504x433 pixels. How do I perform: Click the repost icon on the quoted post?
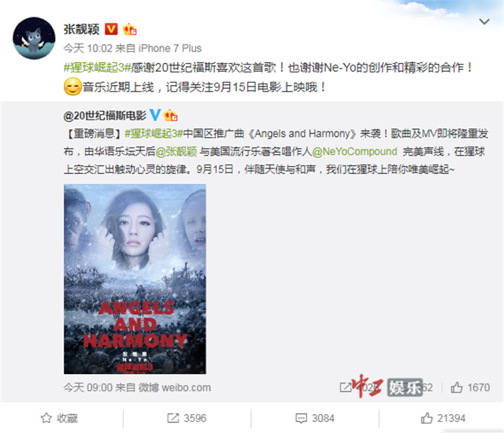tap(346, 387)
